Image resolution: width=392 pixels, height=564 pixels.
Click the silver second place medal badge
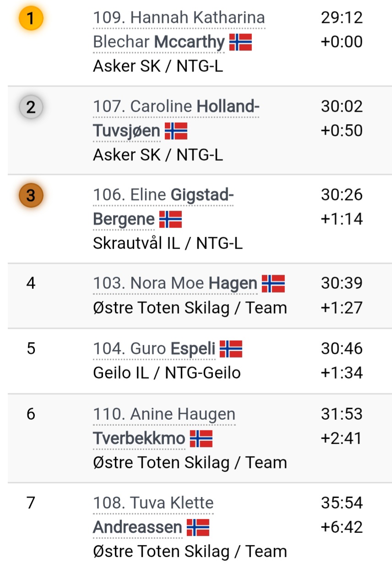click(x=31, y=108)
